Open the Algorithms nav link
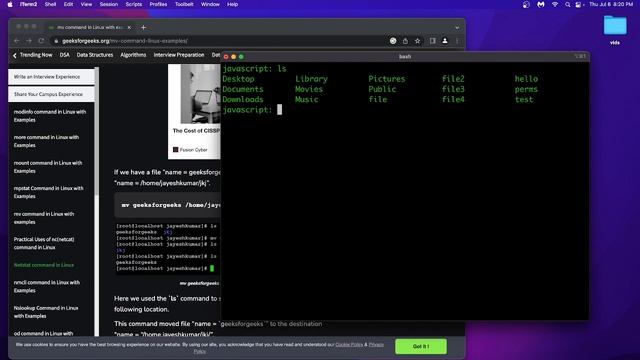The width and height of the screenshot is (640, 360). pyautogui.click(x=133, y=55)
